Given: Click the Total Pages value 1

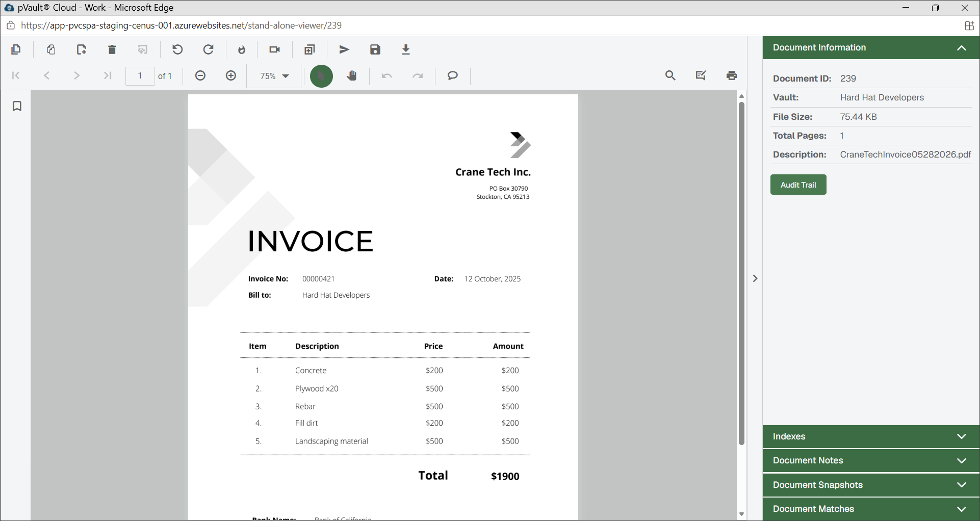Looking at the screenshot, I should 842,136.
